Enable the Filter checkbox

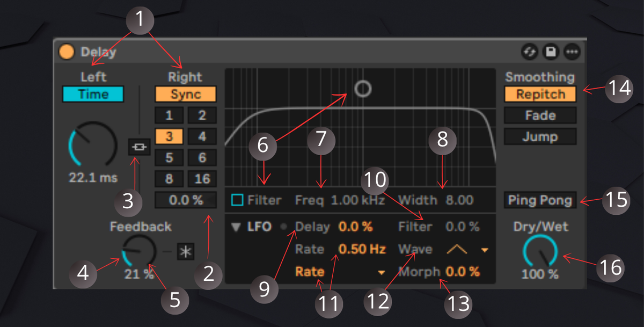pos(237,200)
